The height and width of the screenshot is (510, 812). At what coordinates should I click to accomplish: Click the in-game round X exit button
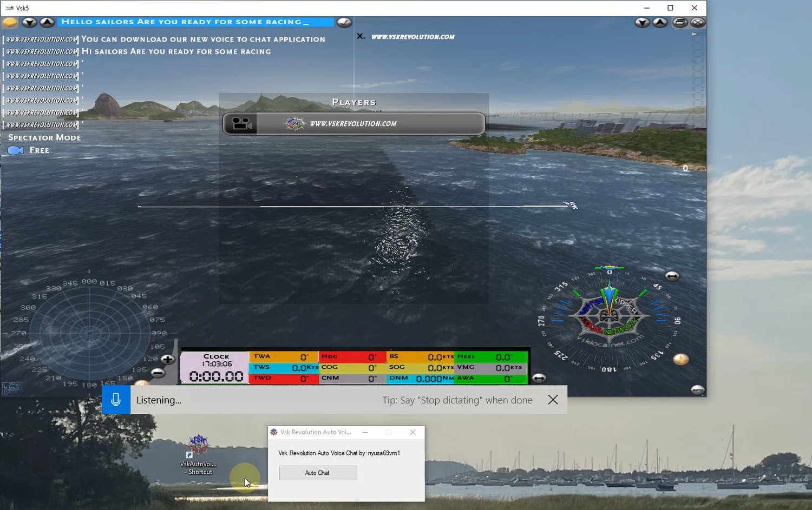(x=698, y=22)
